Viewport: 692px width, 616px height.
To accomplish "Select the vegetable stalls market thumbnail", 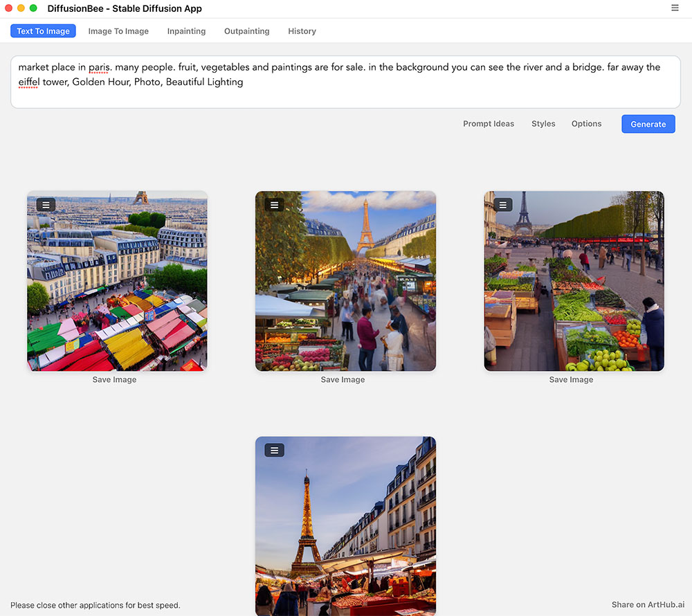I will (574, 281).
